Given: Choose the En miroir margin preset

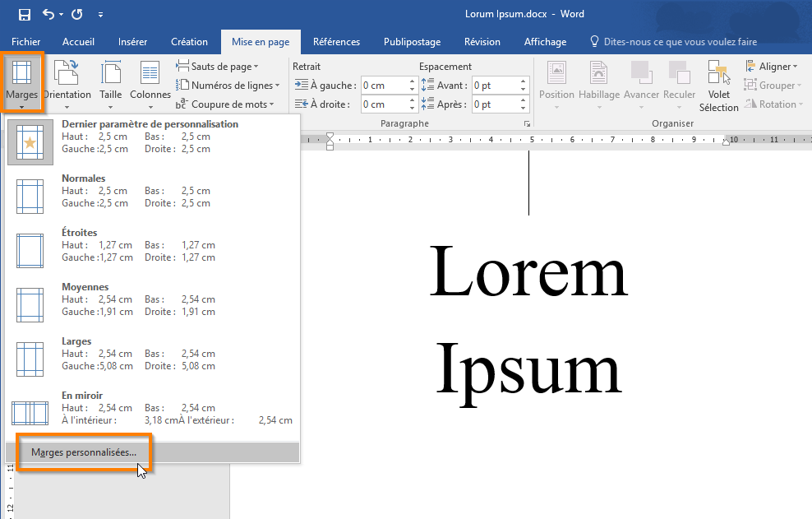Looking at the screenshot, I should 153,414.
